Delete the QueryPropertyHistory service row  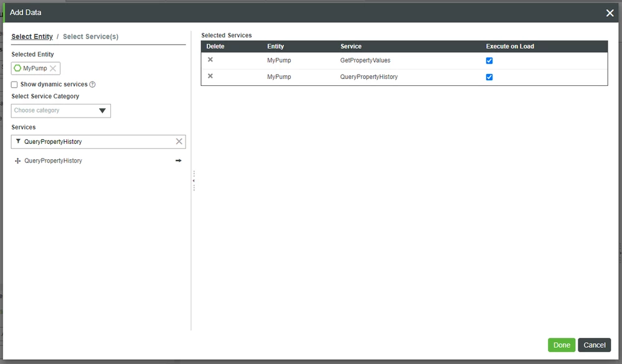[x=210, y=77]
